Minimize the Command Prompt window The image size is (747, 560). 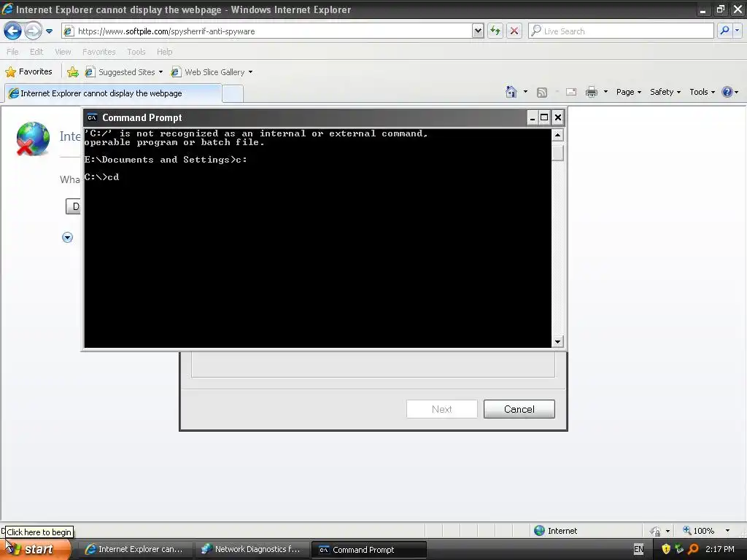point(533,117)
